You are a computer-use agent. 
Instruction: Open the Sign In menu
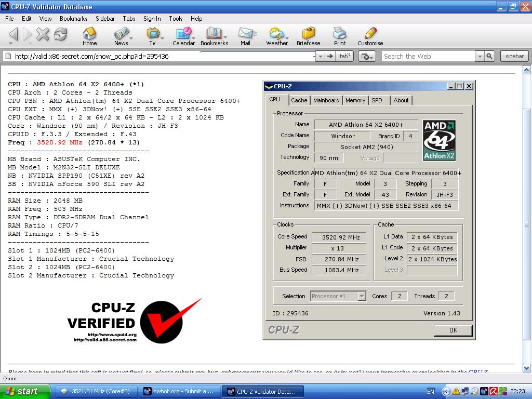pyautogui.click(x=152, y=19)
